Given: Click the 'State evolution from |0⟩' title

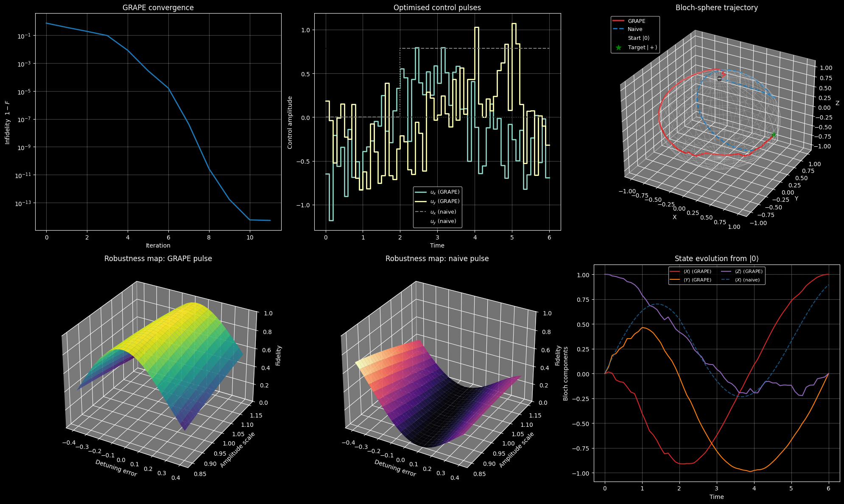Looking at the screenshot, I should [717, 259].
